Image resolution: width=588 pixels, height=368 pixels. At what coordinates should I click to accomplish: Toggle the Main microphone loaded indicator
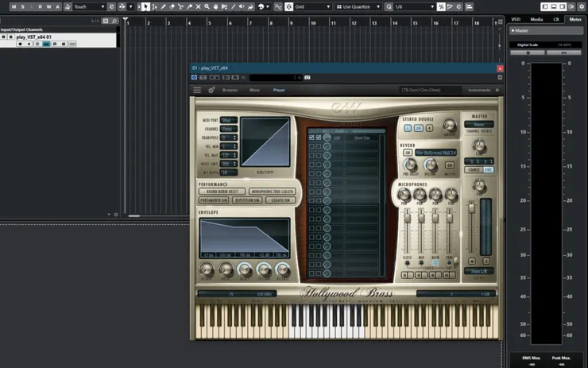point(435,262)
